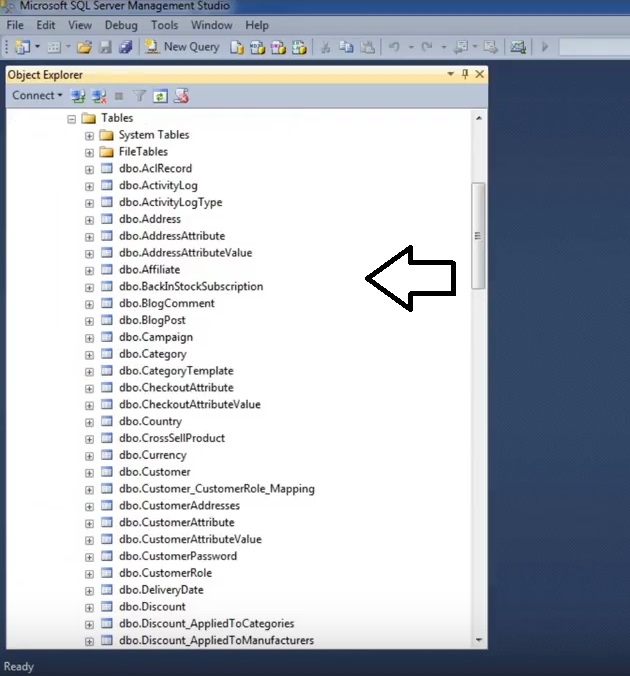Select dbo.Customer_CustomerRole_Mapping table
The image size is (630, 676).
point(217,489)
